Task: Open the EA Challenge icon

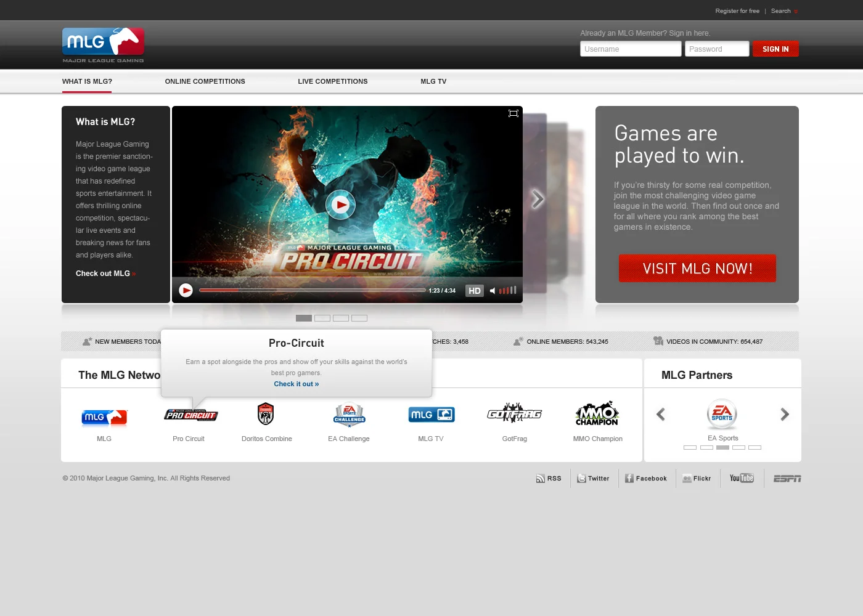Action: [x=350, y=415]
